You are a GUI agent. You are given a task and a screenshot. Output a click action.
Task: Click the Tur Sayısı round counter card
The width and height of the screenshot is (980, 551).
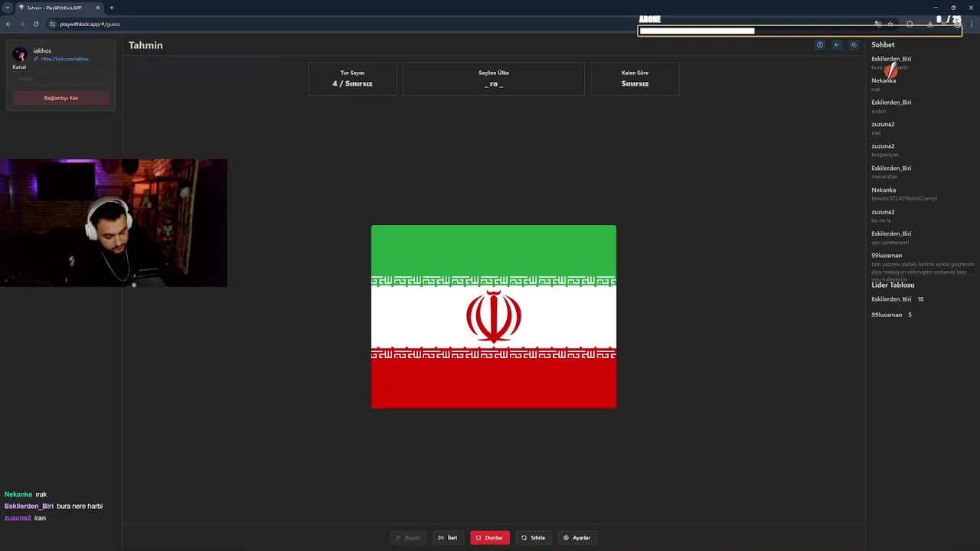[x=352, y=79]
